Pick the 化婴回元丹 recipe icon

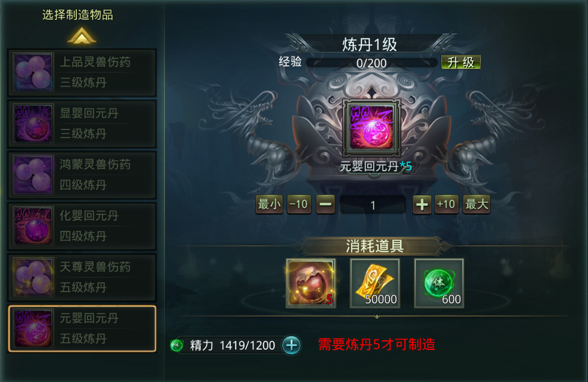pyautogui.click(x=33, y=226)
